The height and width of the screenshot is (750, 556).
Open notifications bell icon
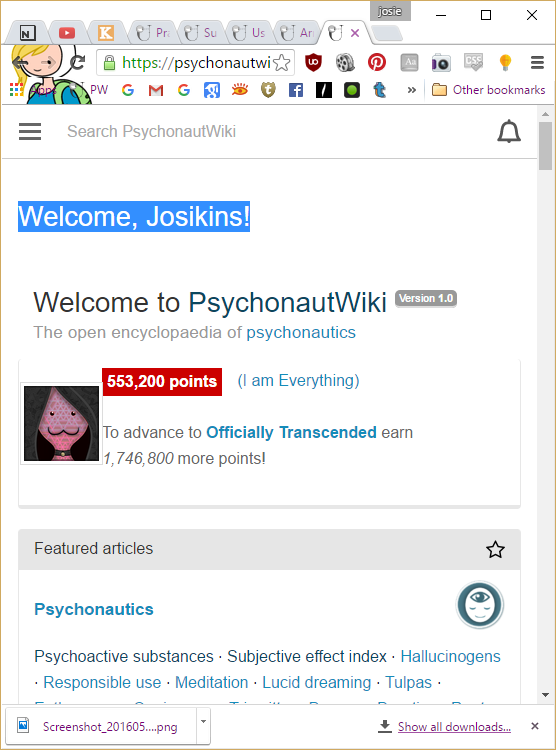pyautogui.click(x=509, y=132)
